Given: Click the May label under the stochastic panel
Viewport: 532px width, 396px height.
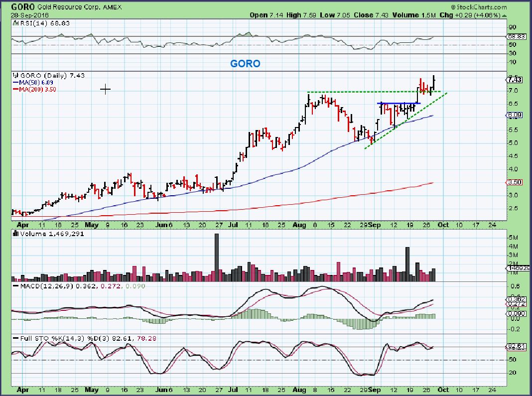Looking at the screenshot, I should (x=91, y=390).
